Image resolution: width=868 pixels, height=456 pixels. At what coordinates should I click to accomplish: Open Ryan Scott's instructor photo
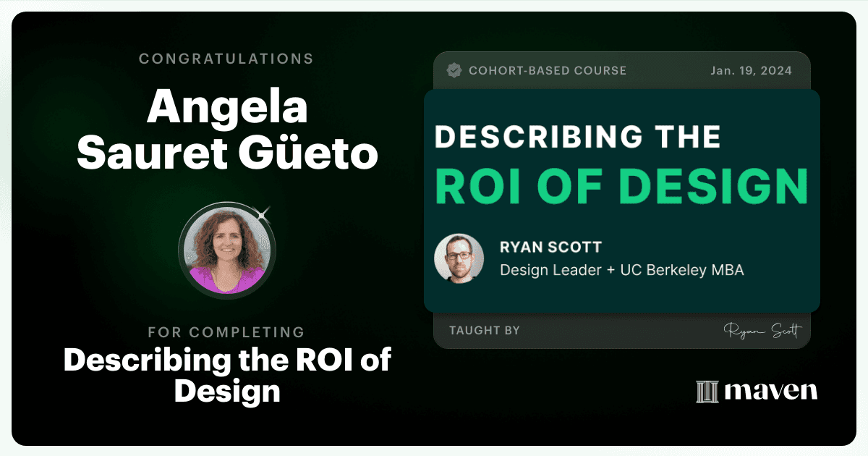tap(459, 258)
